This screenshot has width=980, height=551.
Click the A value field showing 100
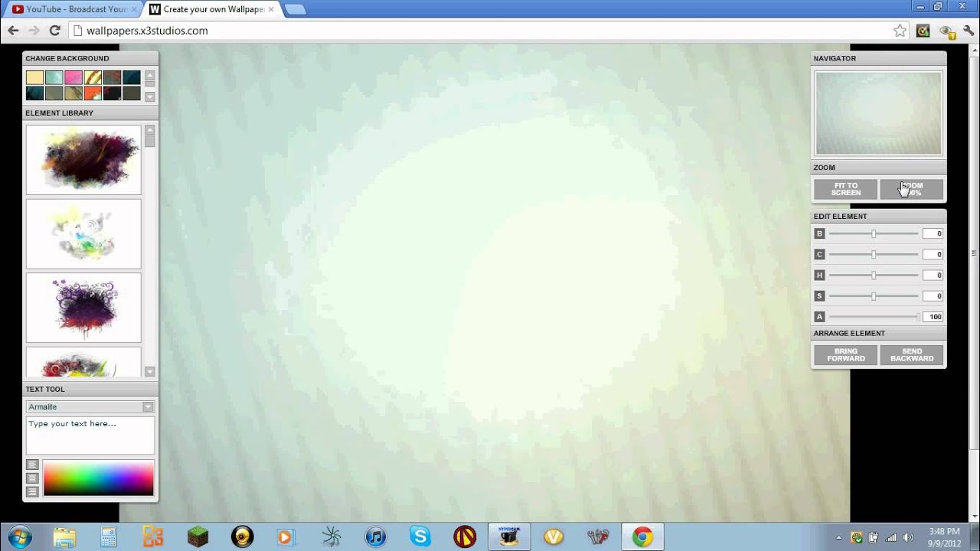[x=933, y=316]
